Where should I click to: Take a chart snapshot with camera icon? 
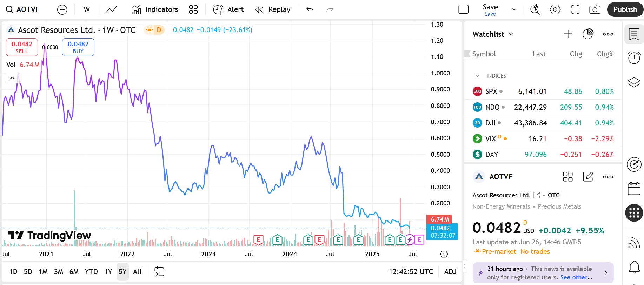click(x=595, y=9)
